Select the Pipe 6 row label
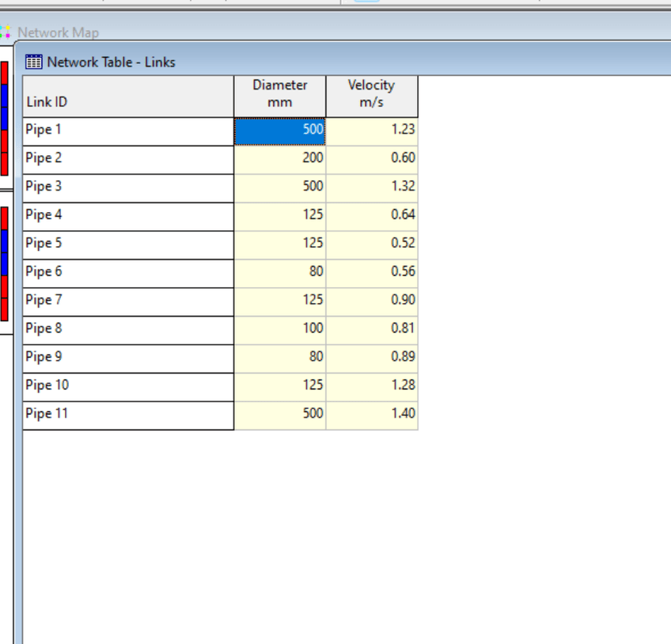Screen dimensions: 671x644 [128, 273]
